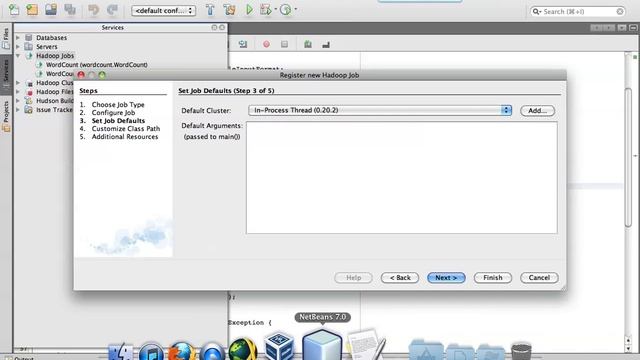This screenshot has height=360, width=640.
Task: Click the globe application icon in Dock
Action: (243, 349)
